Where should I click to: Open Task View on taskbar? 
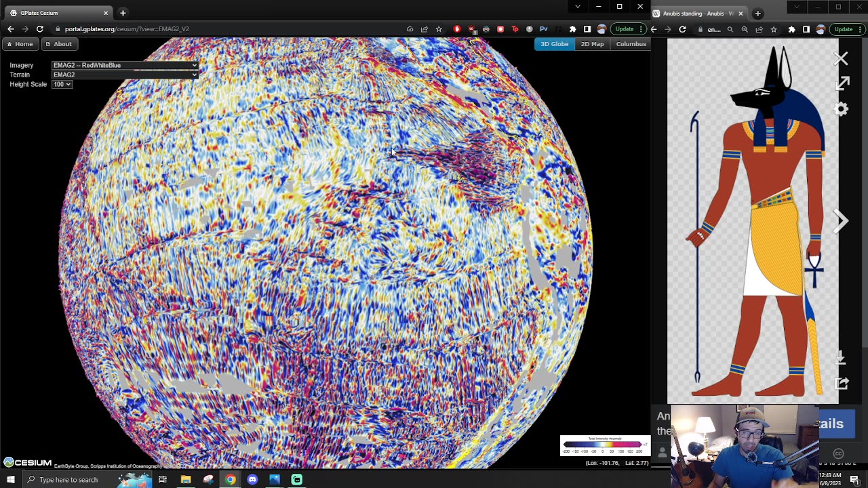163,480
